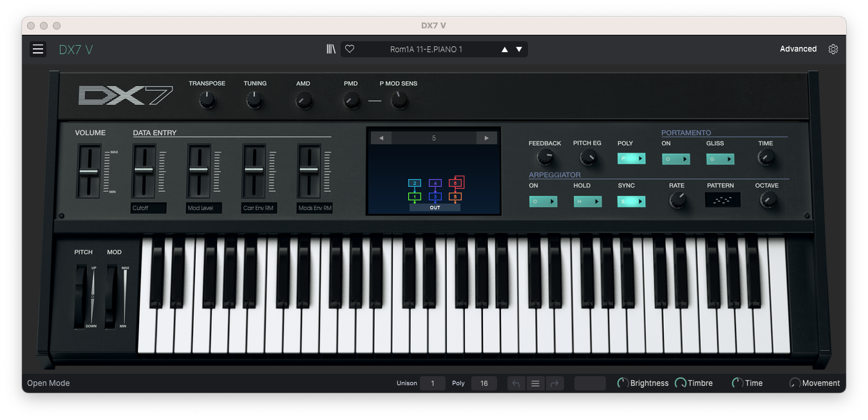Screen dimensions: 868x420
Task: Toggle the POLY switch
Action: click(x=632, y=158)
